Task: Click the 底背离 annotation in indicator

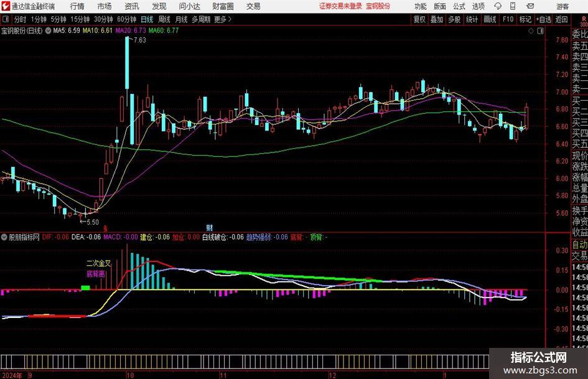Action: tap(96, 274)
